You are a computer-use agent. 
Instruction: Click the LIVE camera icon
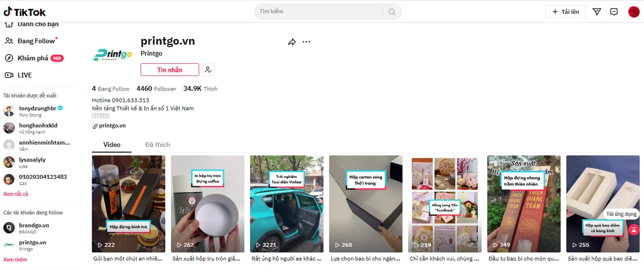click(x=9, y=75)
